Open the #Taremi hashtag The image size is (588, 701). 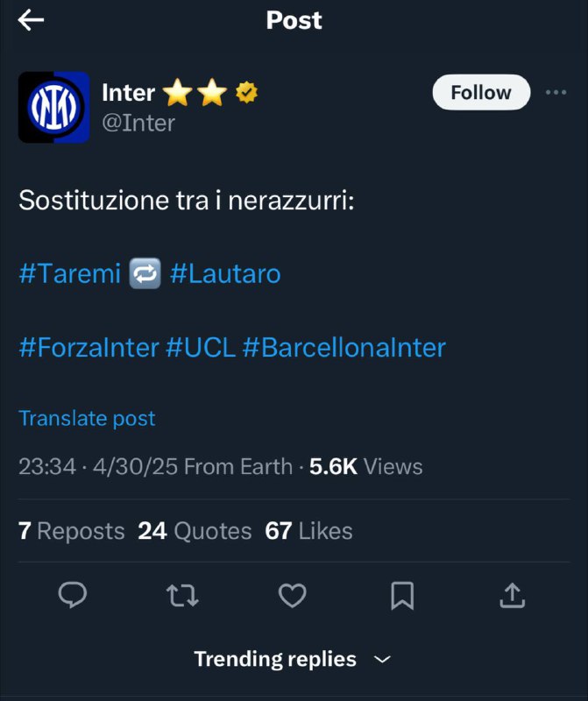coord(69,273)
